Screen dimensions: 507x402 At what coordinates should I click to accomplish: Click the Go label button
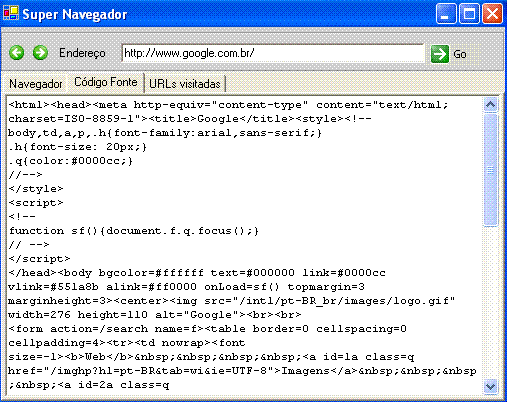tap(460, 54)
